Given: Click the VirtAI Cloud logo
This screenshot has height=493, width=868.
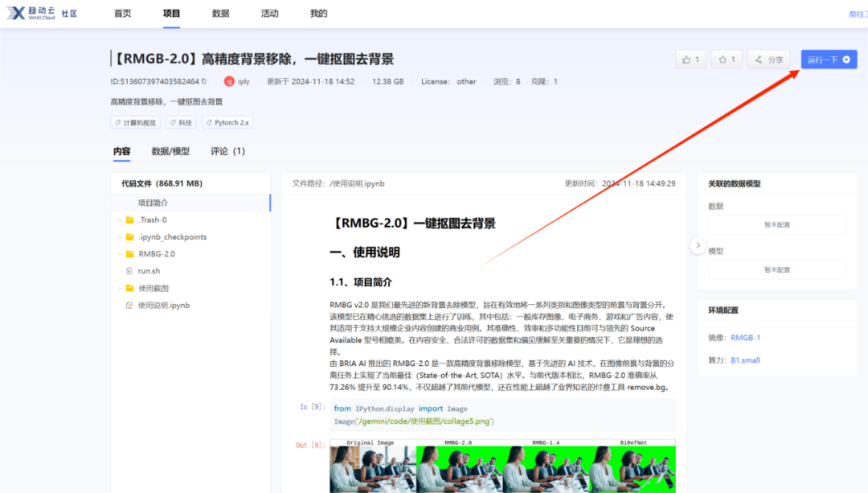Looking at the screenshot, I should 31,14.
